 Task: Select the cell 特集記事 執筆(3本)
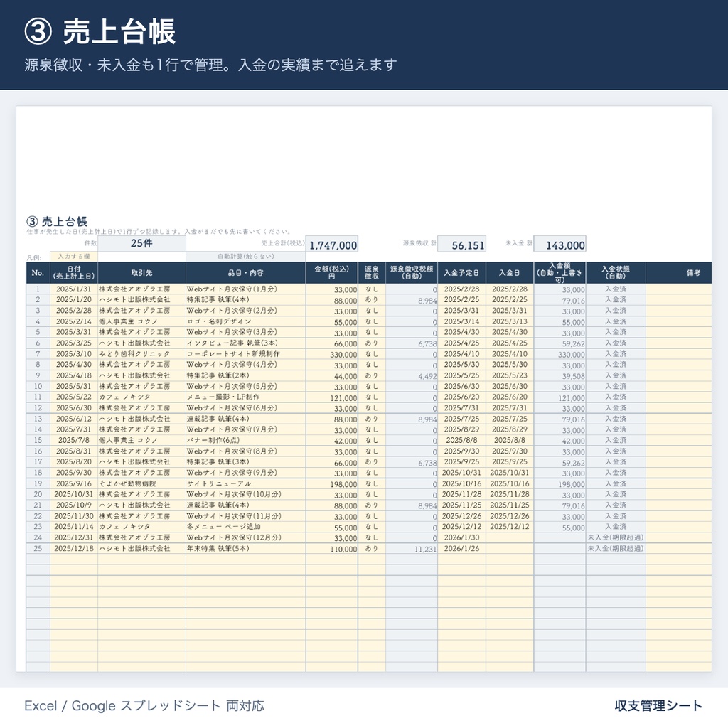245,462
